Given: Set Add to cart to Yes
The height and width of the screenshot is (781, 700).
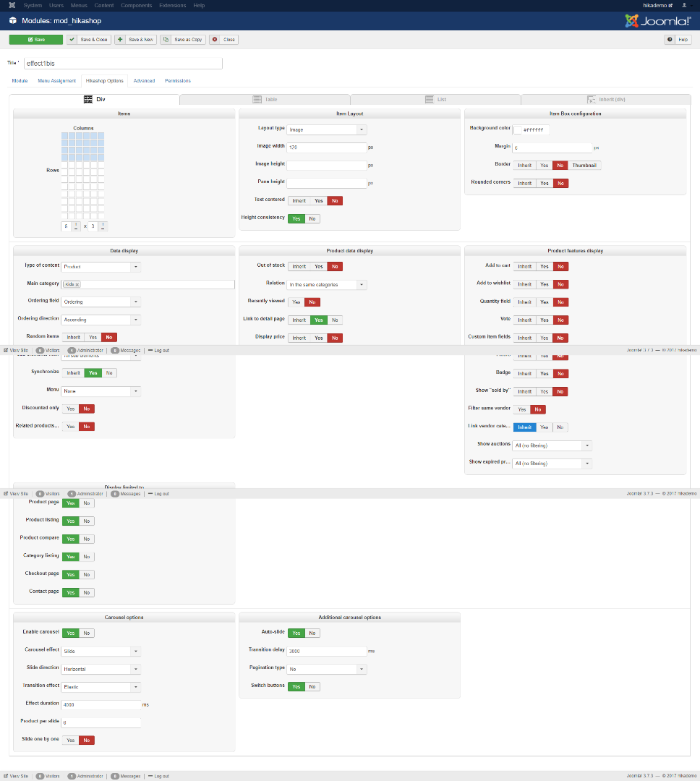Looking at the screenshot, I should [x=545, y=266].
